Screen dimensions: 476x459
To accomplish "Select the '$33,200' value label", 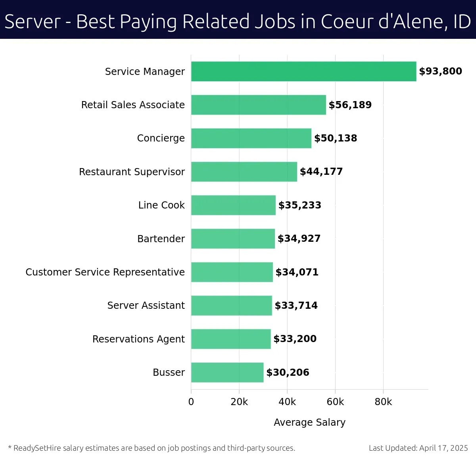I will coord(295,339).
